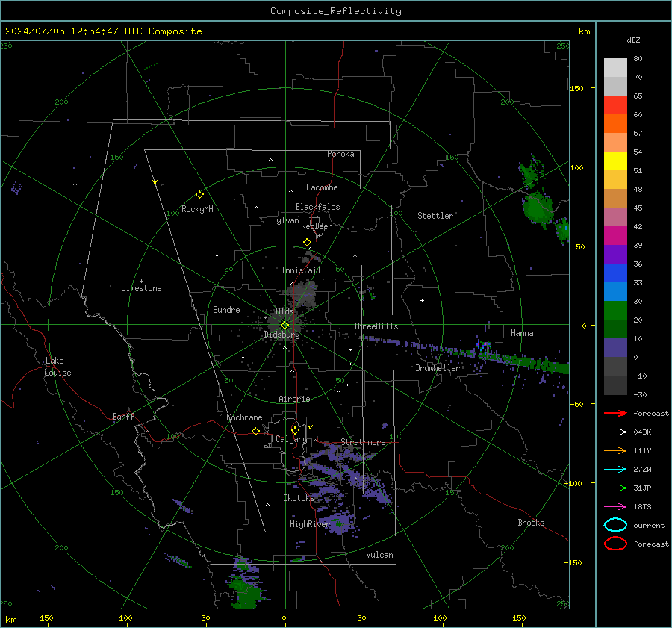Image resolution: width=672 pixels, height=628 pixels.
Task: Click the Banff town label
Action: pos(123,416)
